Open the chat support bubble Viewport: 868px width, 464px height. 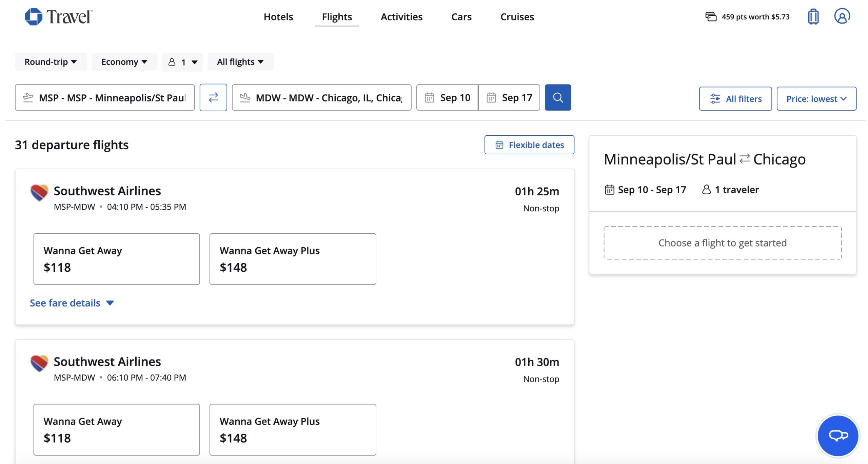tap(838, 436)
